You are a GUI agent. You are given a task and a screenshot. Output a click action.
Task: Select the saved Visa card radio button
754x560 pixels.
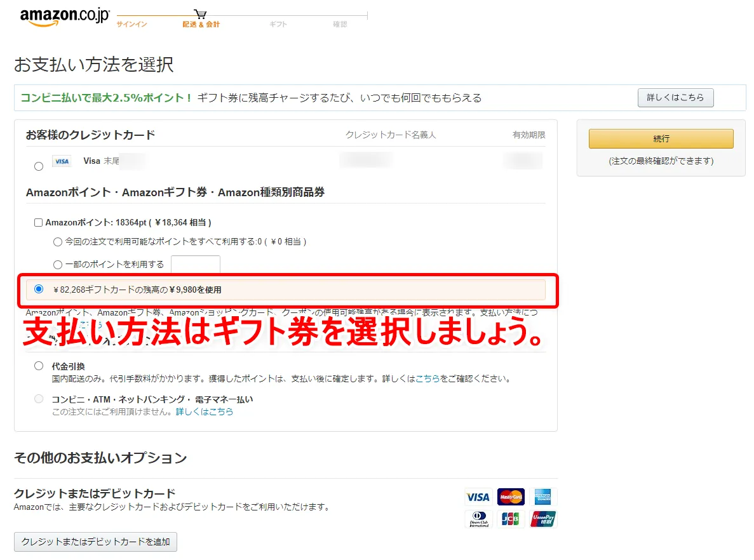[x=39, y=166]
